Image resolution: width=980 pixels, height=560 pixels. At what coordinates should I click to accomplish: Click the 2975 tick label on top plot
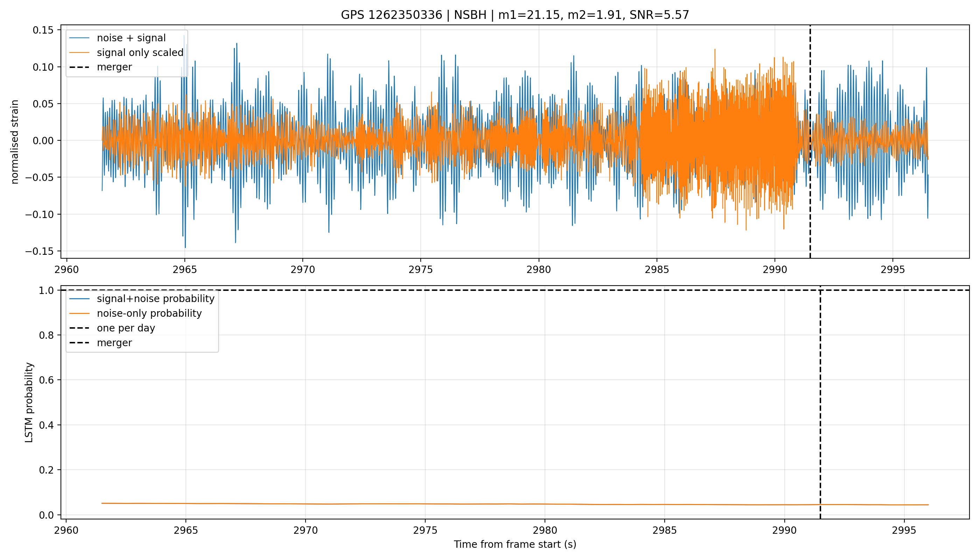[420, 269]
